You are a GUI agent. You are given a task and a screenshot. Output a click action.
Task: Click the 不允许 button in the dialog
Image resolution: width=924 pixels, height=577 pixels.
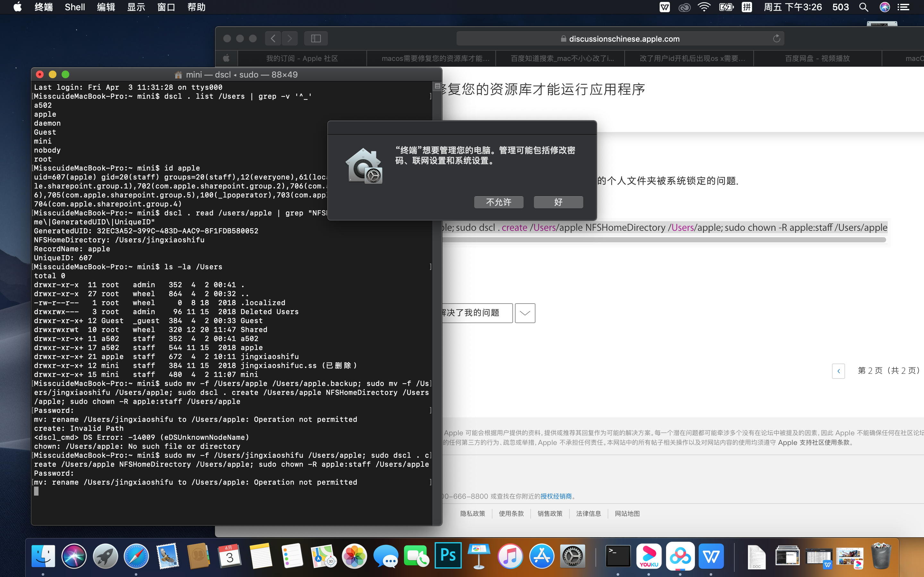tap(498, 202)
